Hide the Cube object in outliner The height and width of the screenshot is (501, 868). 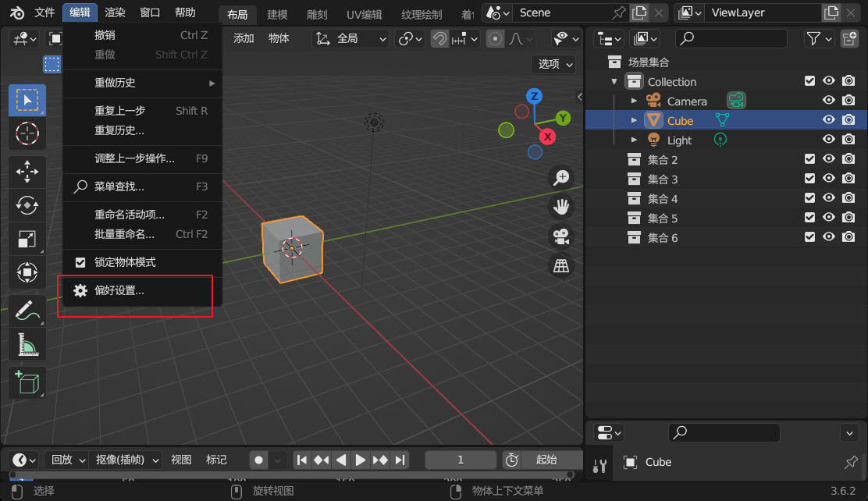click(x=829, y=120)
